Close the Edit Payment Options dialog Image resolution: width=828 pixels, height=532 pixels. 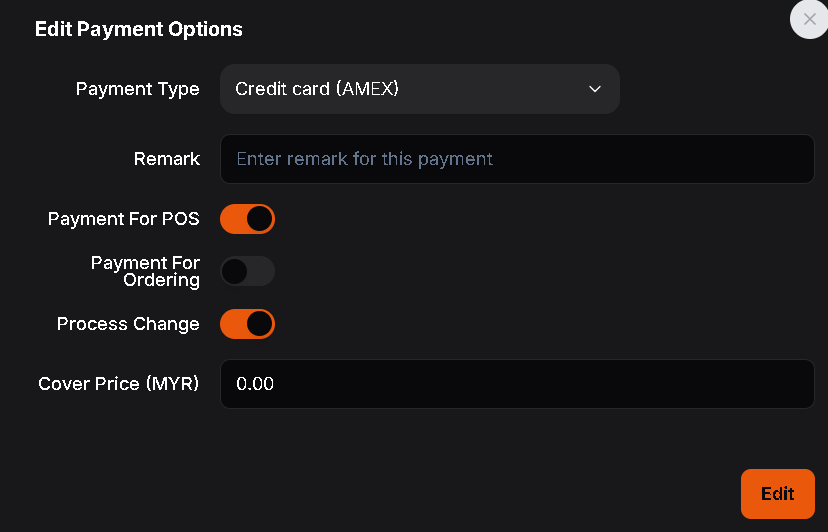[x=809, y=19]
